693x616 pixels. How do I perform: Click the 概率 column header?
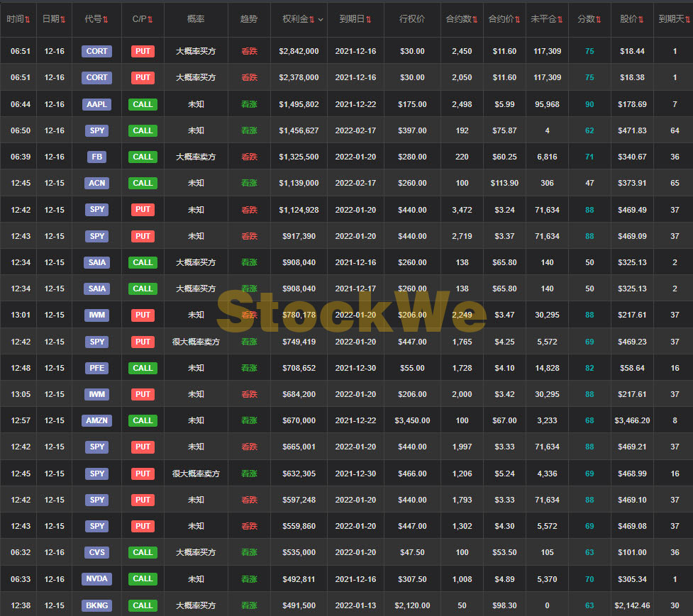196,19
